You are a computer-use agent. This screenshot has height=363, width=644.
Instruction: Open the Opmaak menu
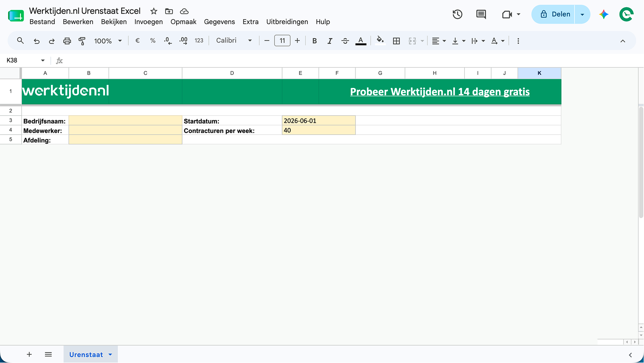(184, 22)
